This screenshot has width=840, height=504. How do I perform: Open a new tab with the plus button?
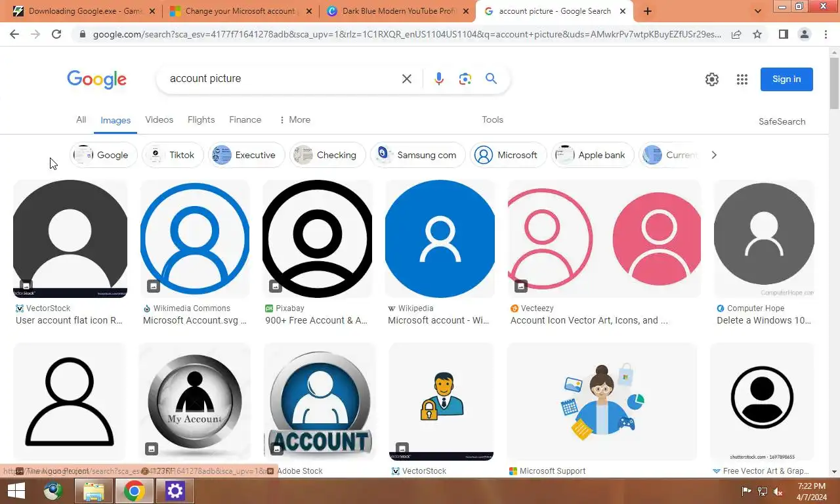[648, 11]
